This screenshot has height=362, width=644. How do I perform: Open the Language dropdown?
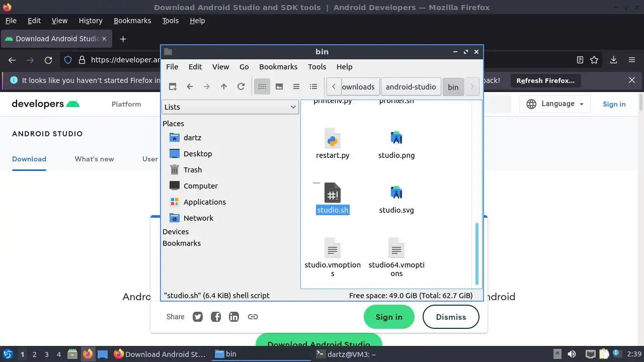(x=555, y=104)
